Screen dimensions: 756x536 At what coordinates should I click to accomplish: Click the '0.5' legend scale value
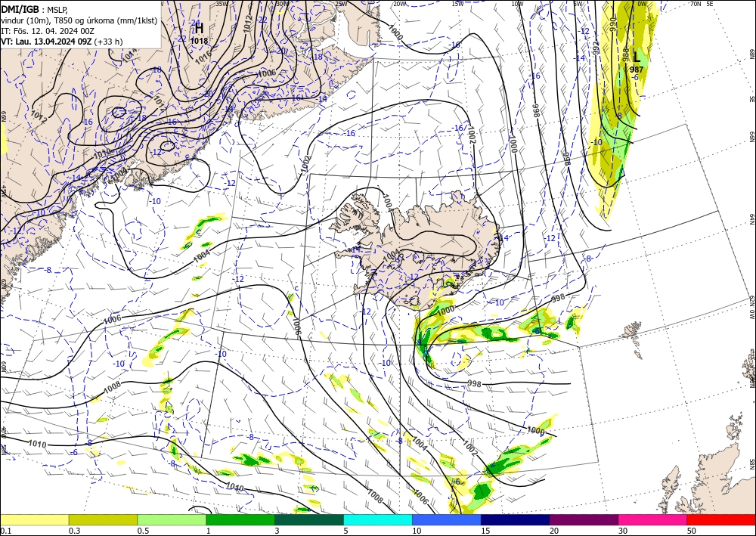(x=143, y=531)
